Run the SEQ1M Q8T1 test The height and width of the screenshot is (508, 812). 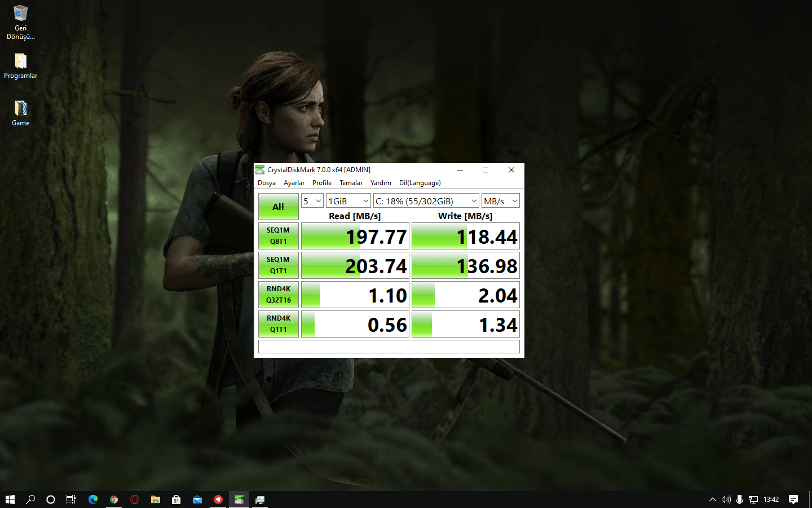pos(279,236)
